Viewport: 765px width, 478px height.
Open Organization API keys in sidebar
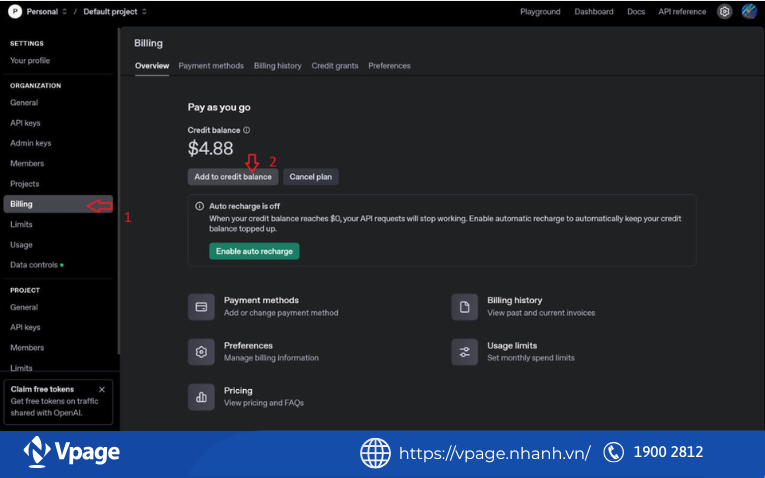click(25, 123)
